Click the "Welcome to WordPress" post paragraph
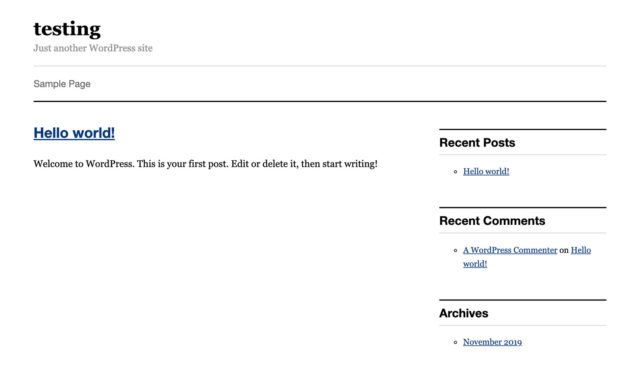The height and width of the screenshot is (367, 640). click(x=205, y=164)
